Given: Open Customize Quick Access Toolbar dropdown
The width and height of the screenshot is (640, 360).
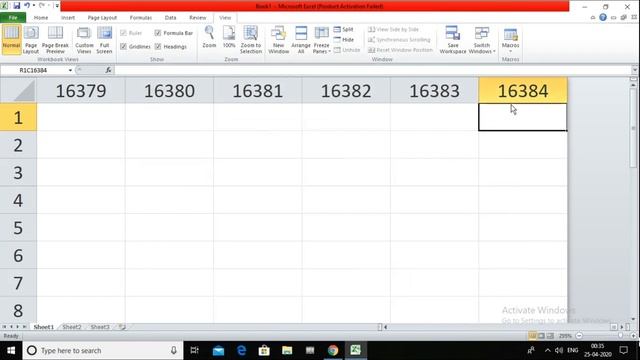Looking at the screenshot, I should [x=57, y=6].
